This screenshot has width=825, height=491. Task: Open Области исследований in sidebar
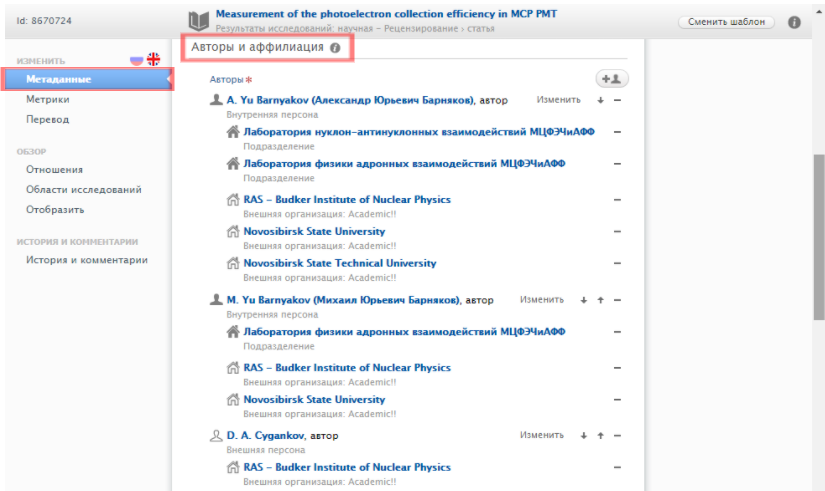point(84,189)
